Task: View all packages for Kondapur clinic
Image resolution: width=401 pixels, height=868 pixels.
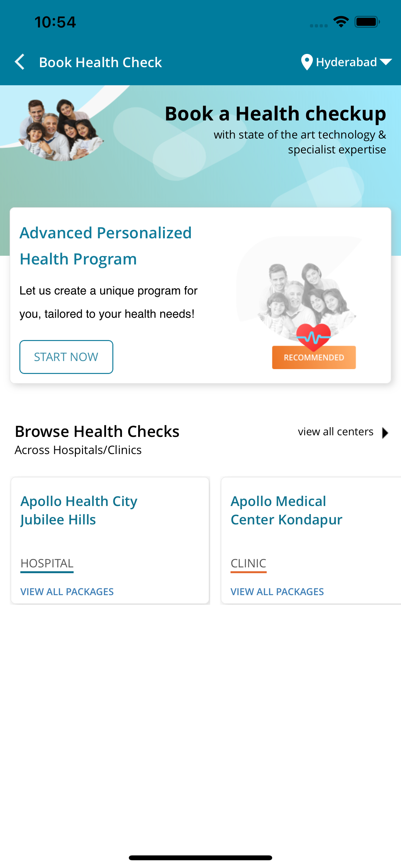Action: (277, 592)
